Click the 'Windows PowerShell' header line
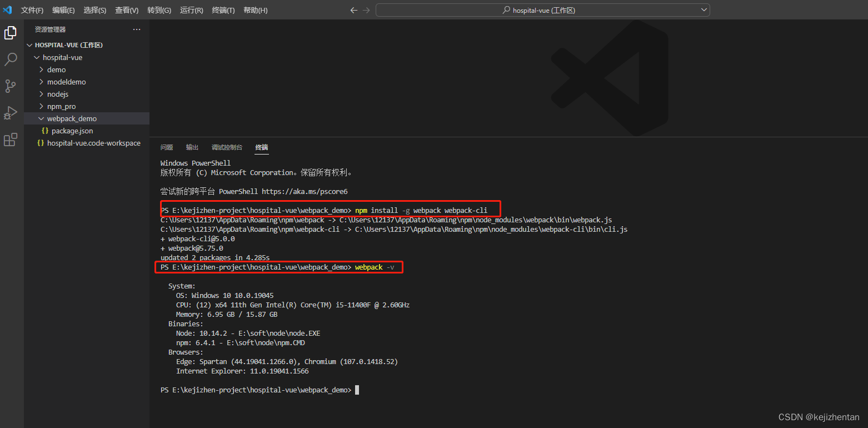This screenshot has height=428, width=868. pos(196,163)
